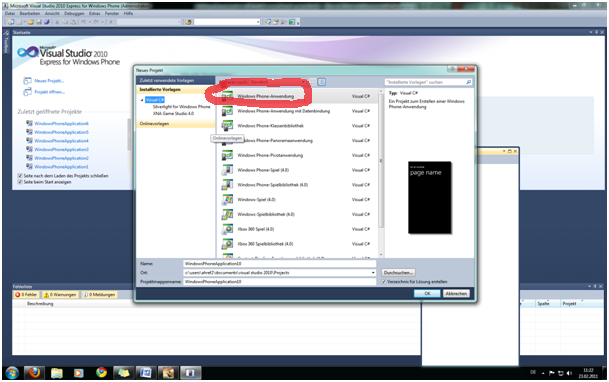Select Windows Phone-Pivotanwendung template icon
This screenshot has width=609, height=382.
click(227, 155)
